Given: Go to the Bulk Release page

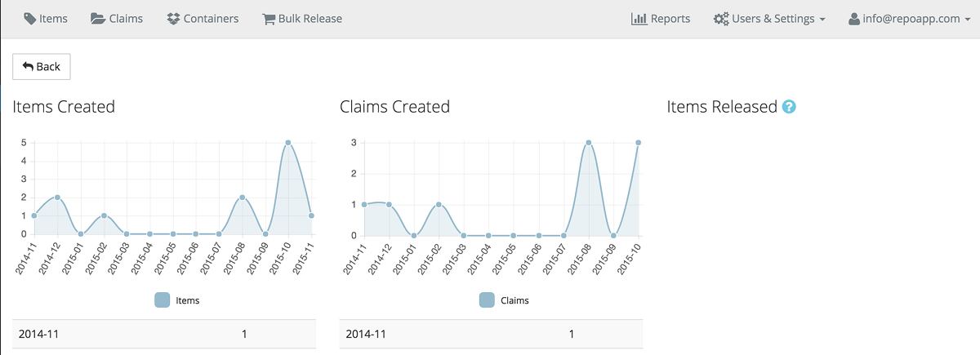Looking at the screenshot, I should tap(301, 19).
